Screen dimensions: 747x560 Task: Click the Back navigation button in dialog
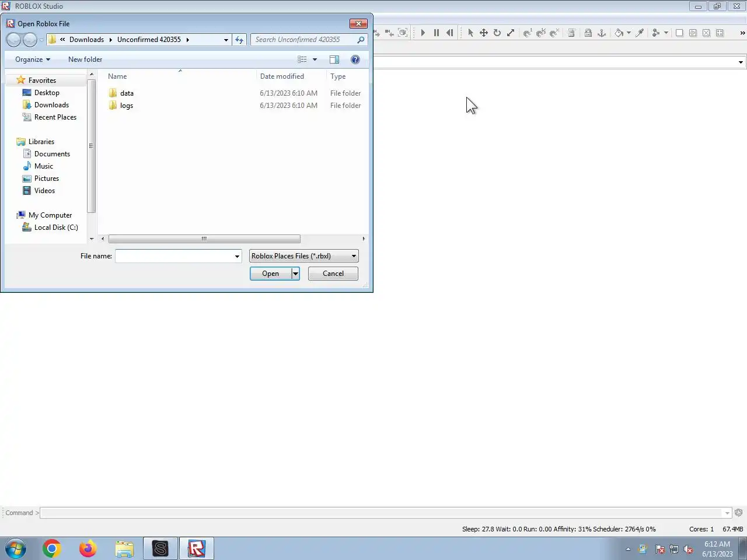coord(13,40)
